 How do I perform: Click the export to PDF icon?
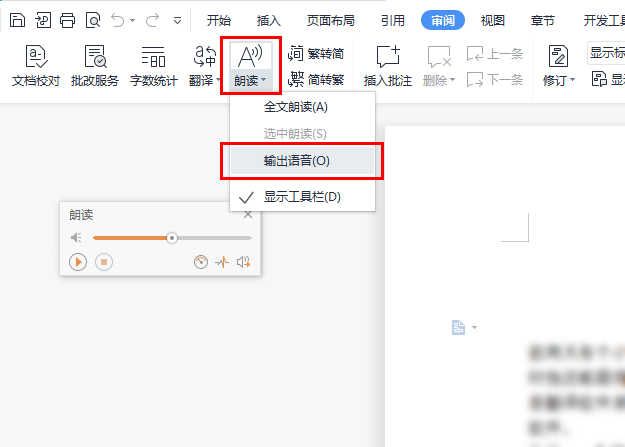[43, 20]
